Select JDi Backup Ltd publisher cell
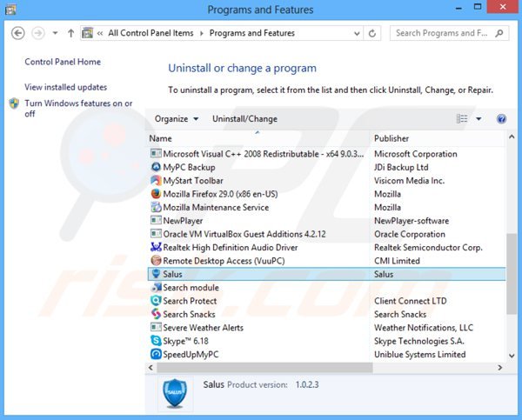This screenshot has width=522, height=420. pyautogui.click(x=401, y=167)
